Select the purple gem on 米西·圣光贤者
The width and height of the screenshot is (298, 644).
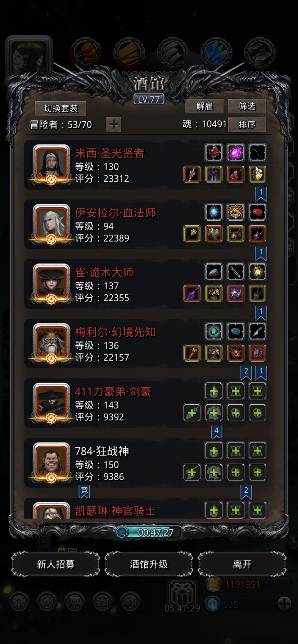tap(235, 152)
